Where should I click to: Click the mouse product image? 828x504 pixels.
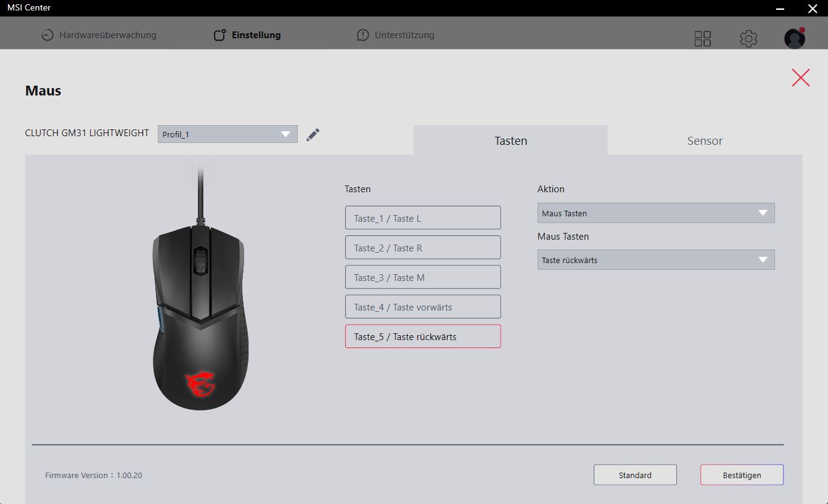(200, 308)
